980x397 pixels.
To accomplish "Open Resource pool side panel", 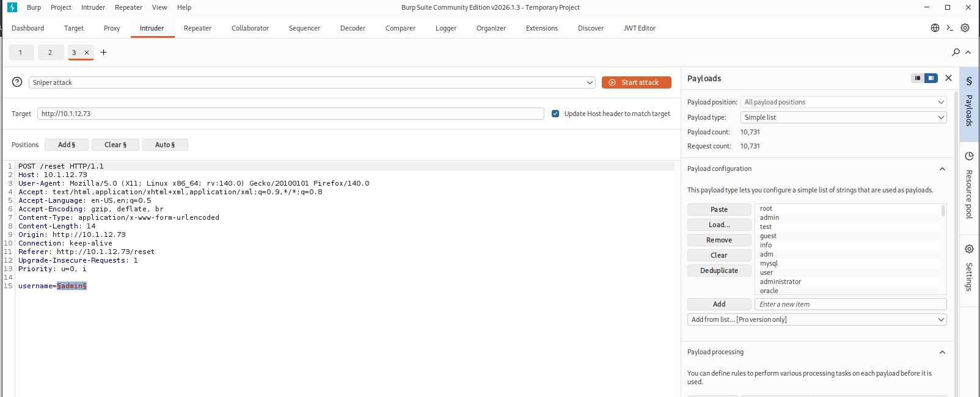I will (x=969, y=185).
